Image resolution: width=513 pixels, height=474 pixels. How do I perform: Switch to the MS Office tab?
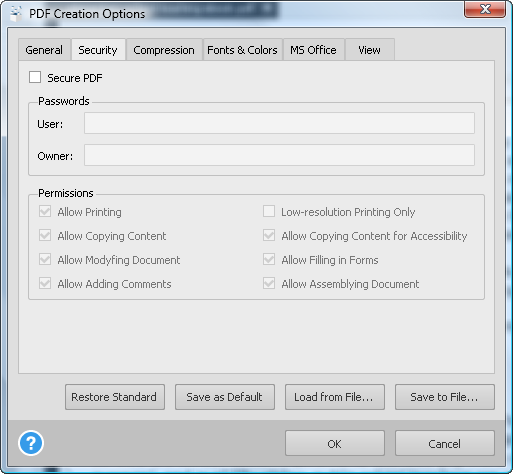pyautogui.click(x=313, y=50)
